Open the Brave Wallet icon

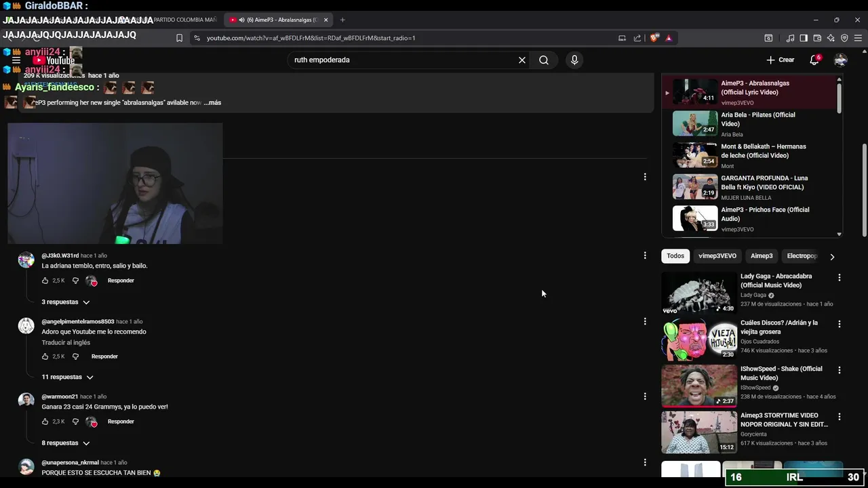tap(817, 38)
